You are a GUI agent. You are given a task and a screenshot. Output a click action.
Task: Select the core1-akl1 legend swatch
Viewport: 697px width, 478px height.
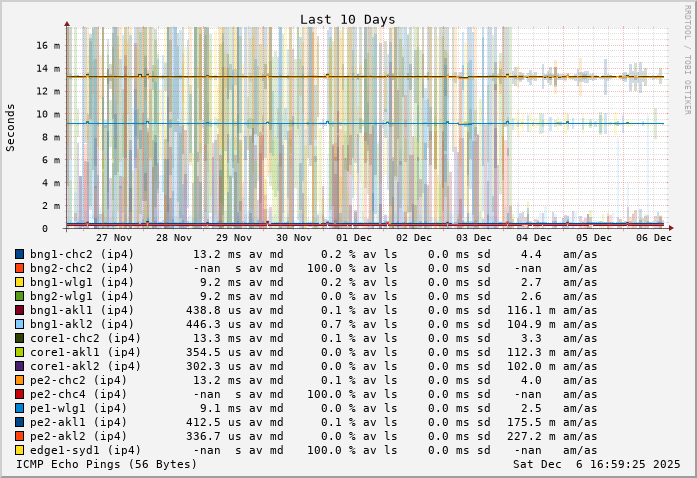pyautogui.click(x=19, y=352)
